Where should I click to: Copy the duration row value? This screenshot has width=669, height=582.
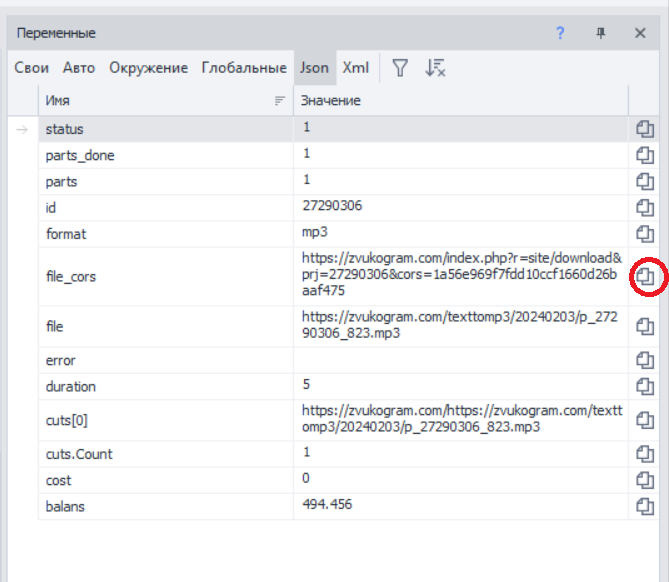[645, 386]
